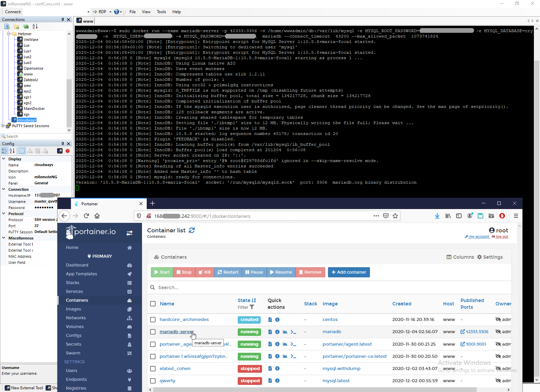Check the select-all containers checkbox in header
Viewport: 540px width, 392px height.
tap(153, 304)
